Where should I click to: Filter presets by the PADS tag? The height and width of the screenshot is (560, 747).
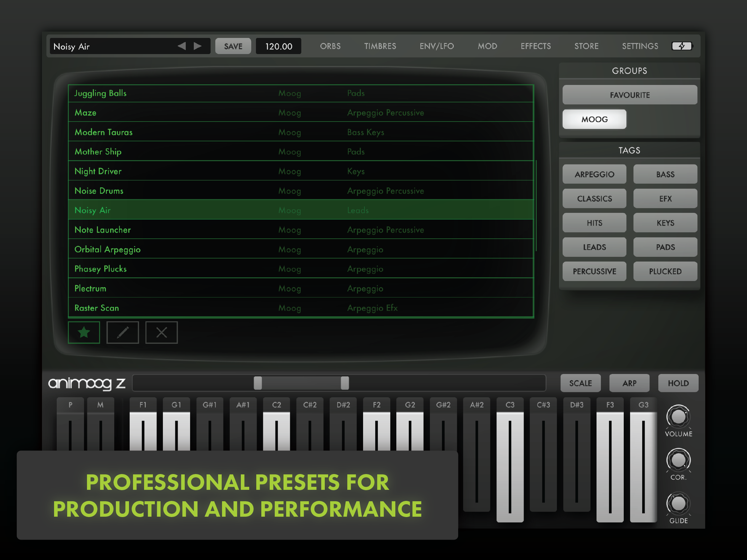click(x=665, y=247)
